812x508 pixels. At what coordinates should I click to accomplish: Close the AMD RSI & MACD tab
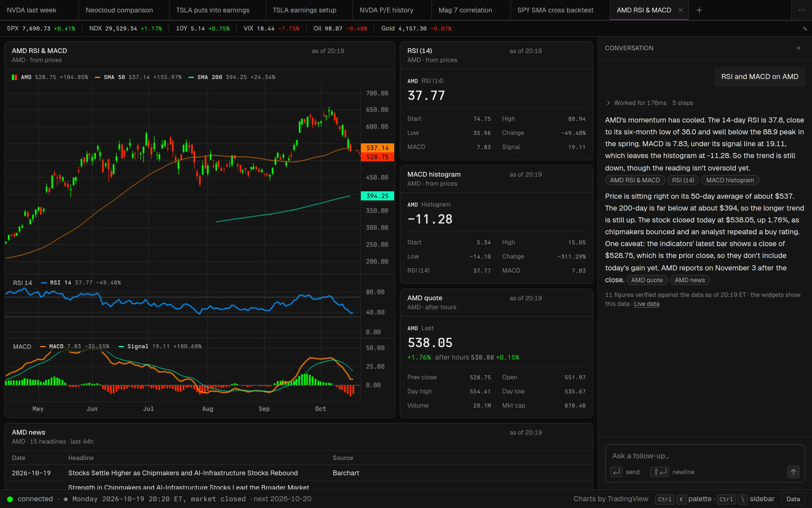tap(680, 10)
